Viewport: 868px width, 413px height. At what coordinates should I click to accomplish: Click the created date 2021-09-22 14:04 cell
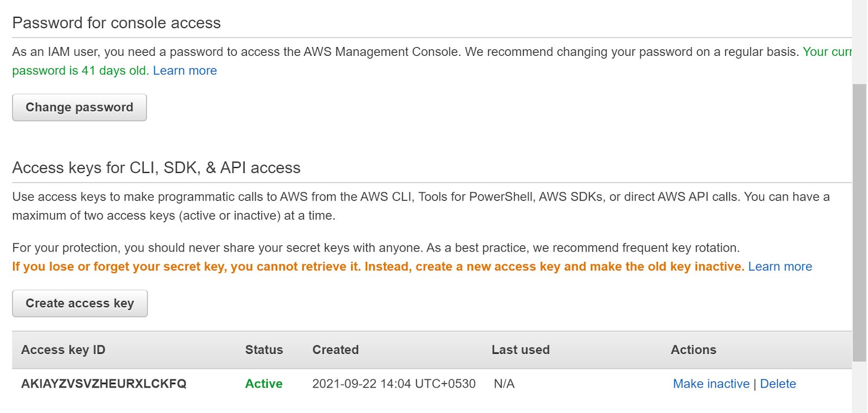click(x=393, y=384)
